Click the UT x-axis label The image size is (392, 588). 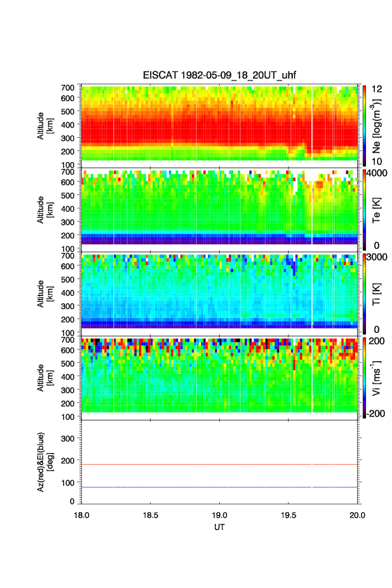219,527
